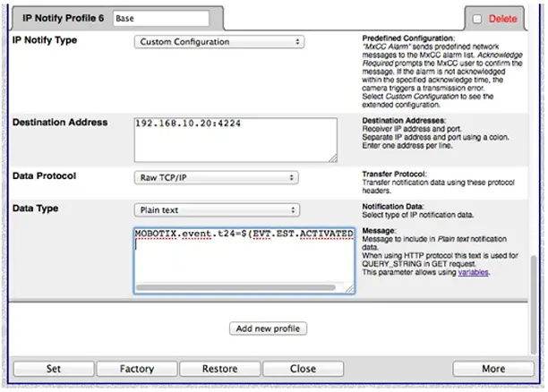Select the IP Notify Profile 6 header

(x=60, y=18)
